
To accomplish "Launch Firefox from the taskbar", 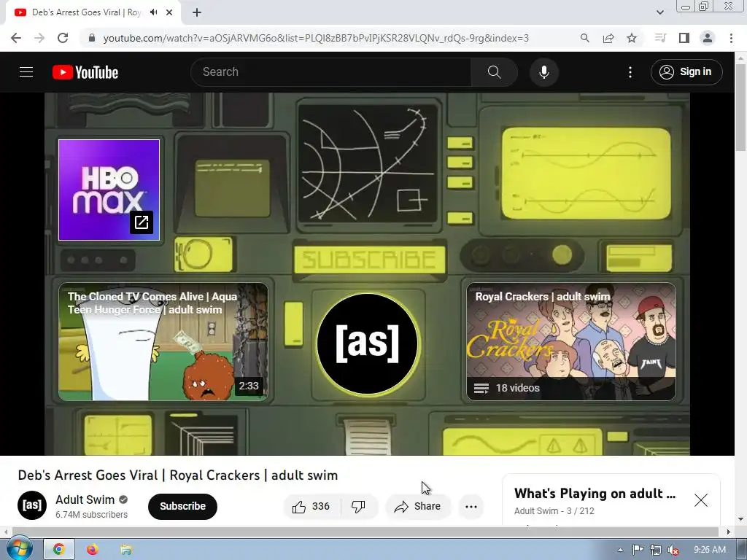I will click(92, 550).
